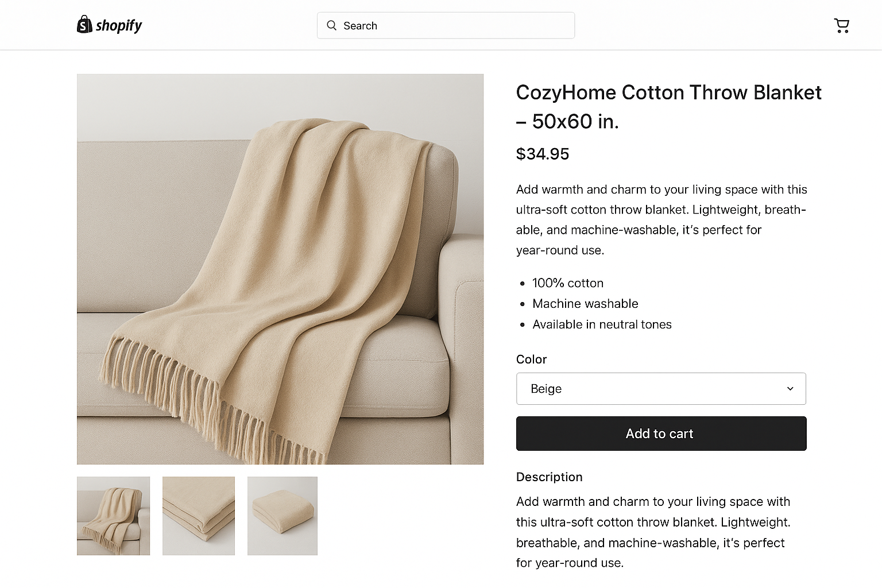Focus the Search input field

point(454,26)
